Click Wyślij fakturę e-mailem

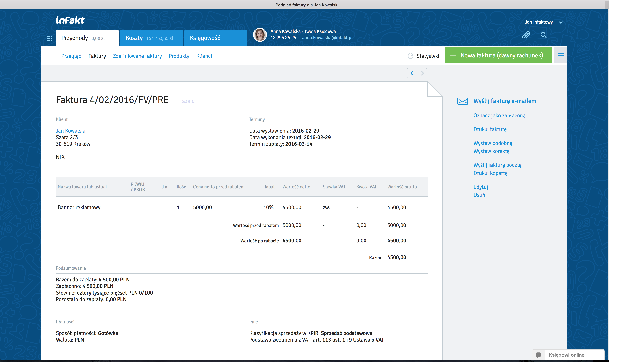pyautogui.click(x=505, y=101)
